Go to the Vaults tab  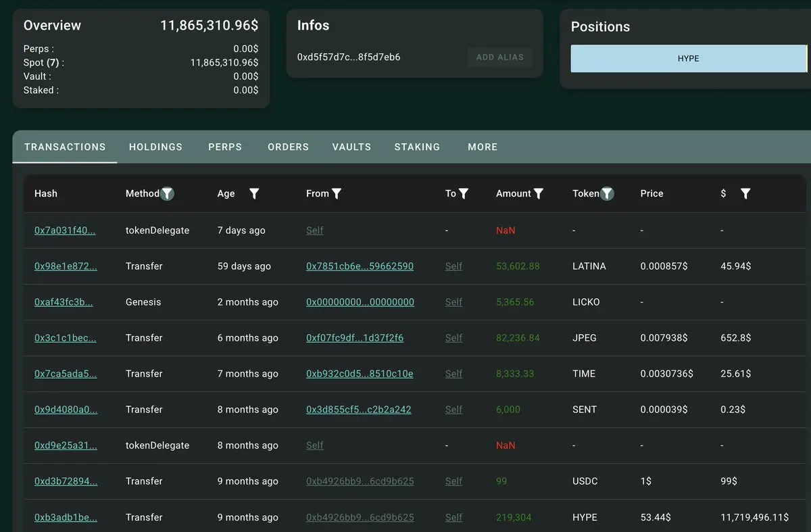point(351,147)
